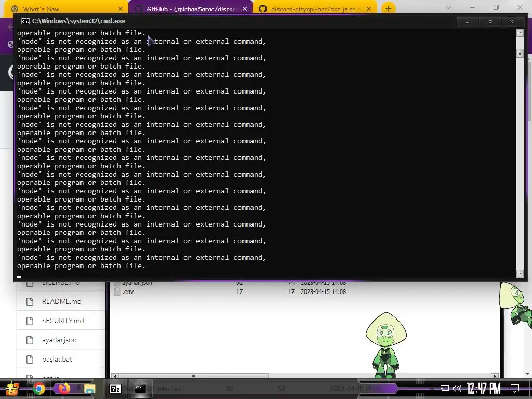532x399 pixels.
Task: Close the What's New tab
Action: pyautogui.click(x=121, y=9)
